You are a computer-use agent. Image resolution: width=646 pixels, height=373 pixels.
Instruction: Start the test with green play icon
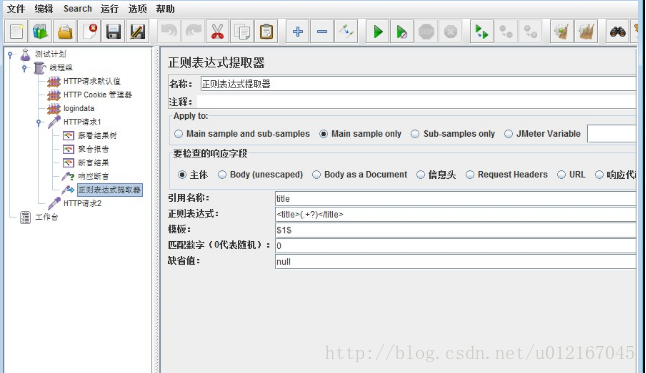378,31
